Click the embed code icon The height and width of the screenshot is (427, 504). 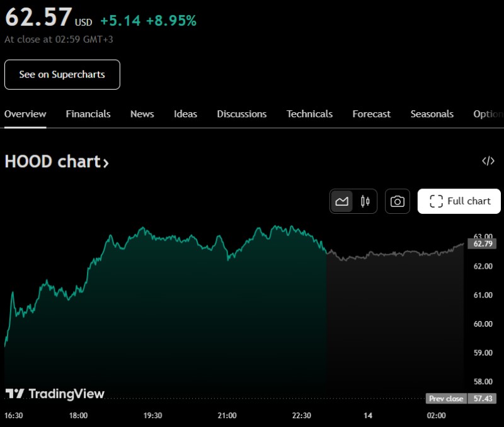click(x=488, y=161)
